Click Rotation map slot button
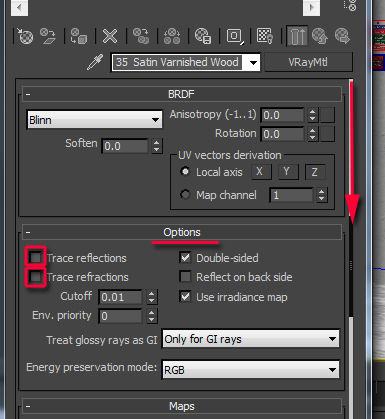The height and width of the screenshot is (419, 385). pyautogui.click(x=328, y=134)
